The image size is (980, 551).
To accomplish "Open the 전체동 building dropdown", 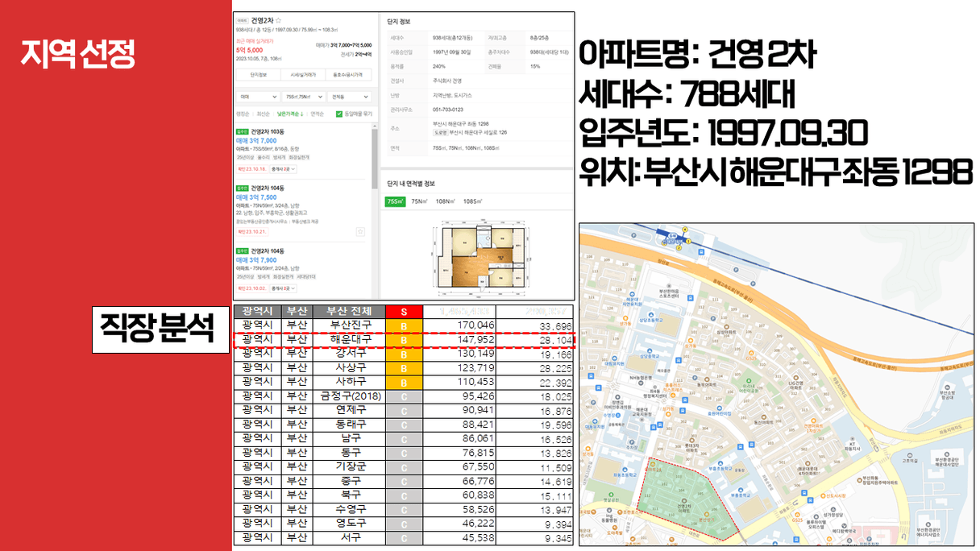I will pos(349,97).
